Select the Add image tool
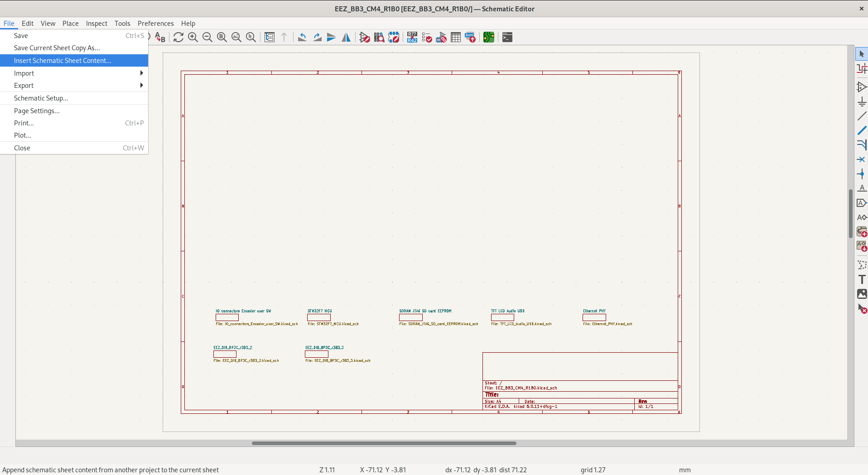The image size is (868, 475). coord(862,294)
